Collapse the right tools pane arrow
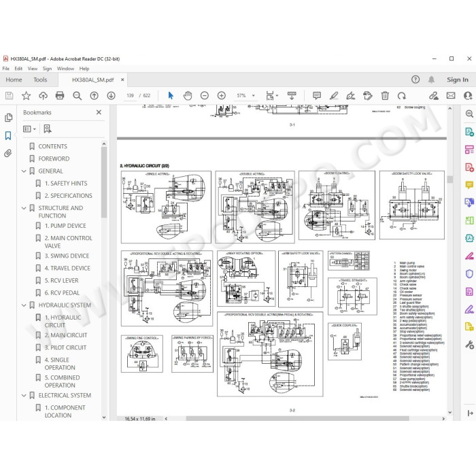 click(x=470, y=413)
